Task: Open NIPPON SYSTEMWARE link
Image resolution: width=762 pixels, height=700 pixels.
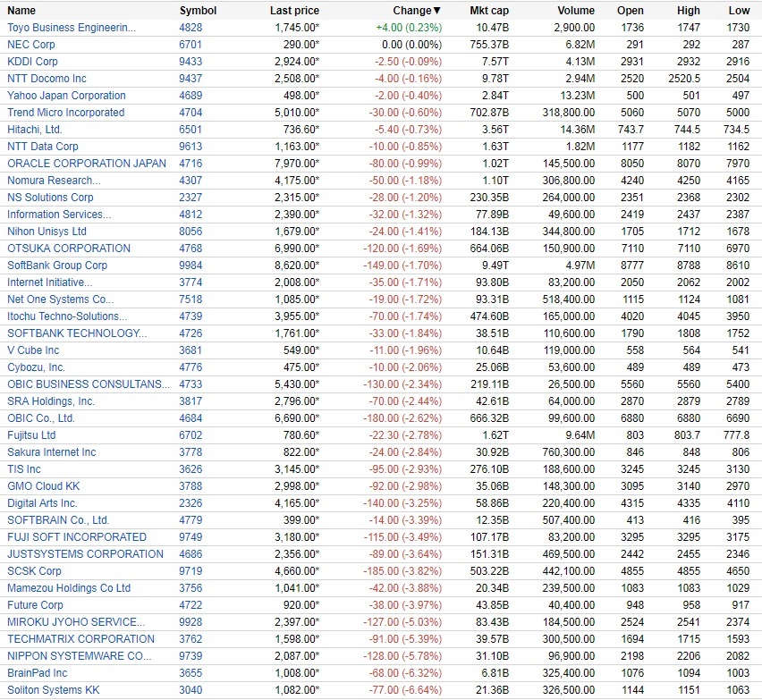Action: [80, 656]
